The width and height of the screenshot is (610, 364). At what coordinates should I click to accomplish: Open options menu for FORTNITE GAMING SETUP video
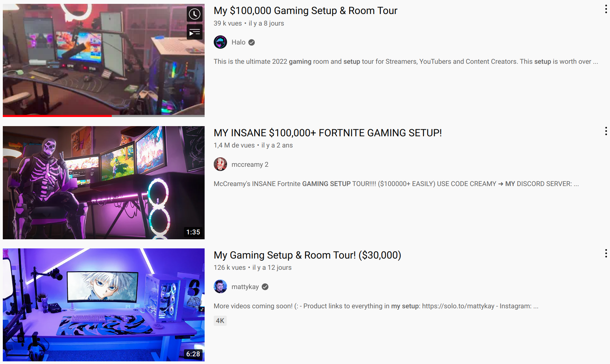tap(606, 131)
